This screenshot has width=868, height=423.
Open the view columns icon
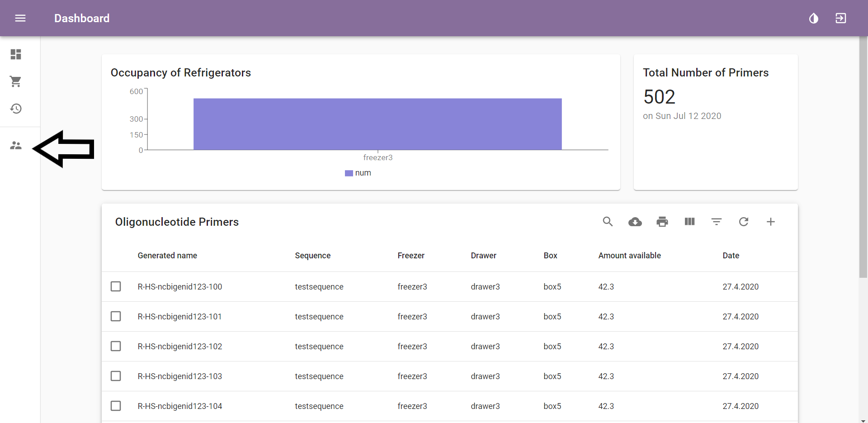tap(689, 222)
